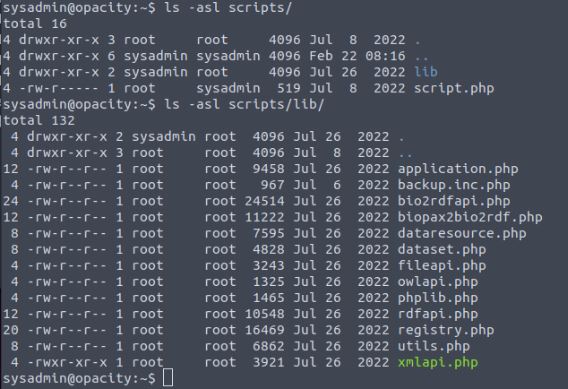The height and width of the screenshot is (389, 568).
Task: Click the registry.php filename
Action: point(446,330)
